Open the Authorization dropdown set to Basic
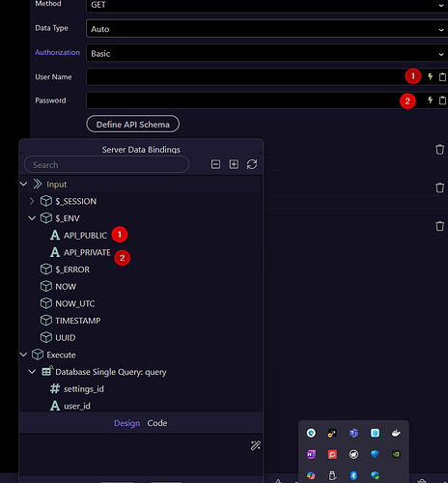 266,53
